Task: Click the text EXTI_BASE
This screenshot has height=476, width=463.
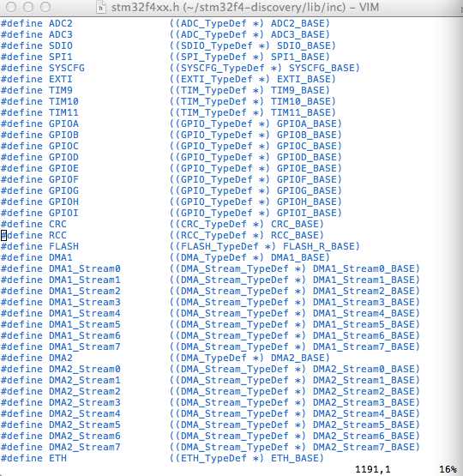Action: click(304, 79)
